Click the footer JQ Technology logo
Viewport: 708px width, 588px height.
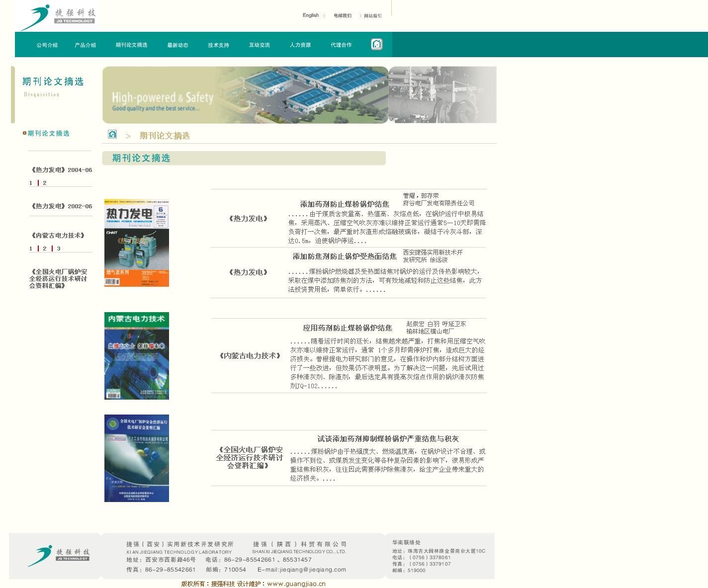59,555
